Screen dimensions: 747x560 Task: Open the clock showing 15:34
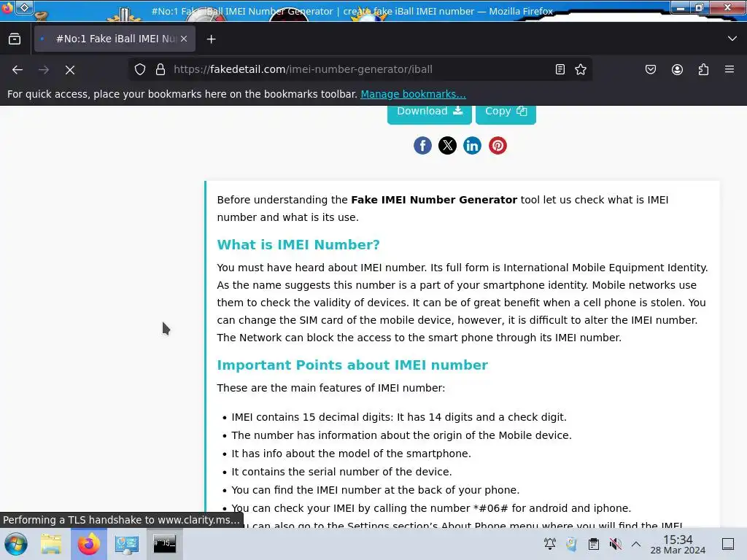(x=678, y=544)
